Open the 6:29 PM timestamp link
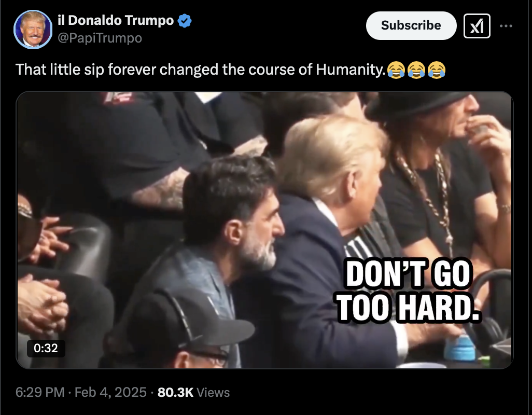Screen dimensions: 532x415 (40, 392)
